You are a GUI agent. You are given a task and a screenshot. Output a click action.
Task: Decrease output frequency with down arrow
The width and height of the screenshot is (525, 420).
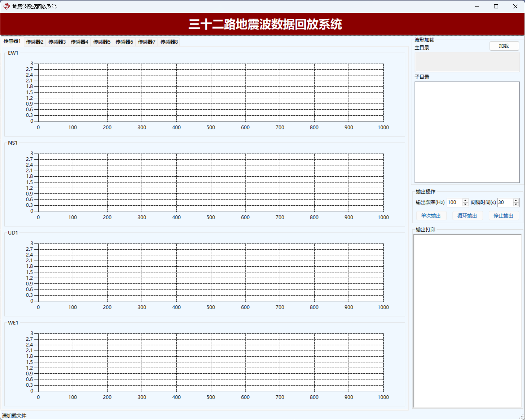465,204
